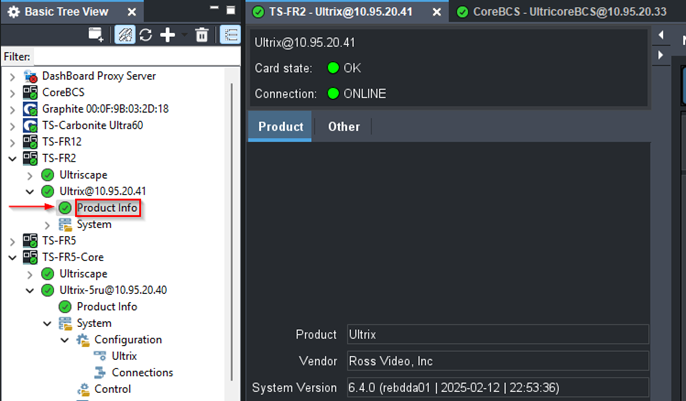The image size is (686, 401).
Task: Click the right arrow expand button
Action: coord(661,55)
